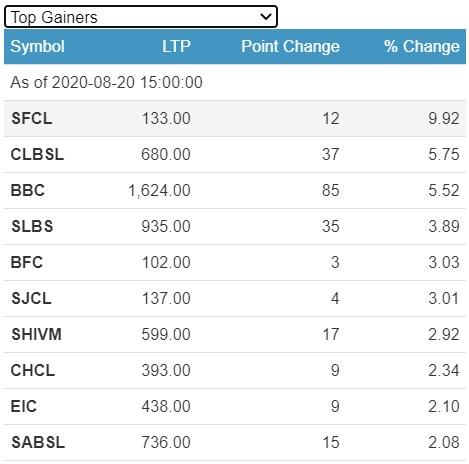Click SFCL's 9.92 percent change value
This screenshot has width=469, height=464.
point(444,118)
